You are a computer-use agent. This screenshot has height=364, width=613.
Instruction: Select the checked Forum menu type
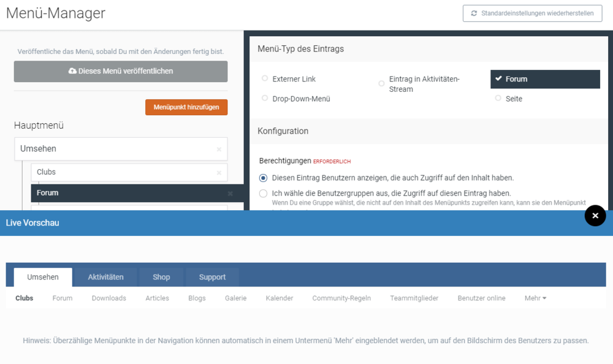(544, 79)
